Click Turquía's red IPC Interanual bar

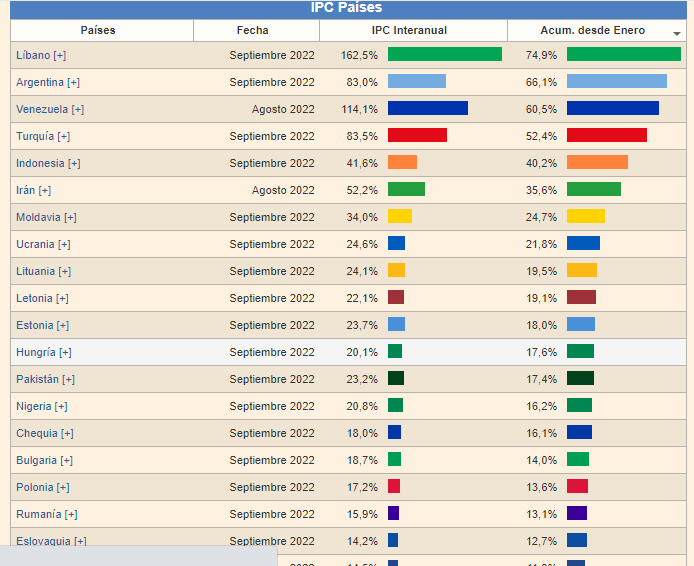point(417,135)
